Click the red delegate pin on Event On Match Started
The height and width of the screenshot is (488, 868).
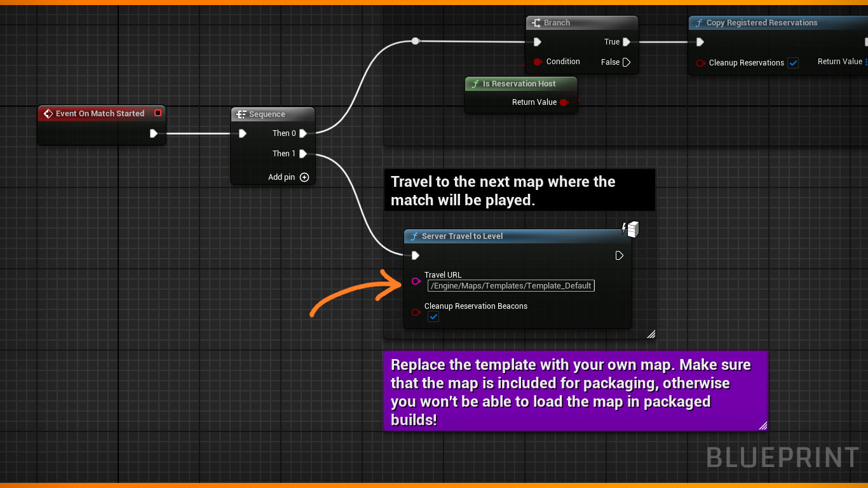158,113
